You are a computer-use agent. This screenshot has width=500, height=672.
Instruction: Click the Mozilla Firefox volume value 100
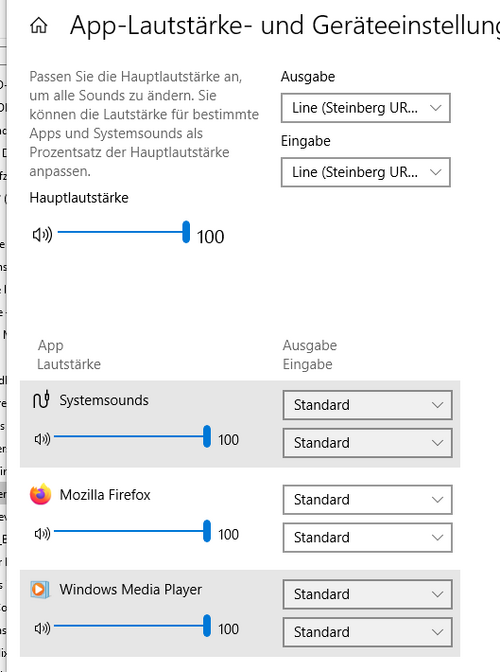click(x=228, y=534)
